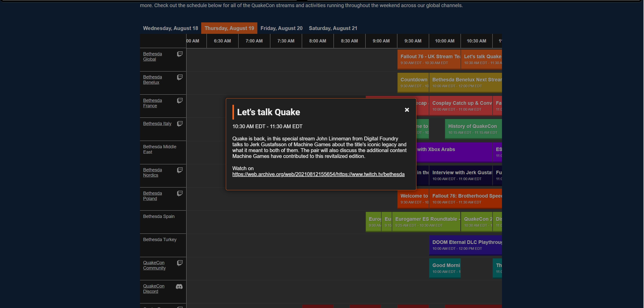Open QuakeCon 2 event at 10:30 on Spain row
The image size is (644, 308).
477,222
